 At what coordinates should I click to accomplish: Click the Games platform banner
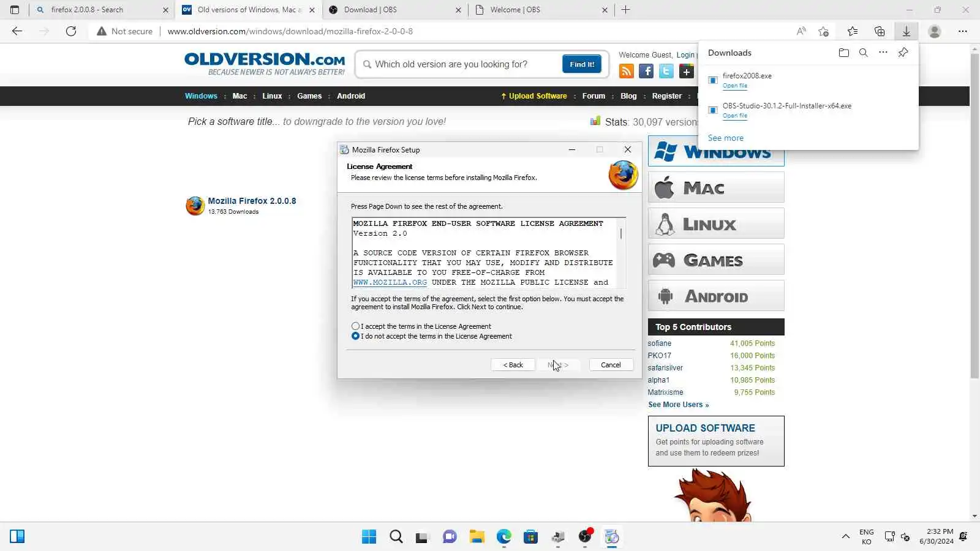coord(716,260)
